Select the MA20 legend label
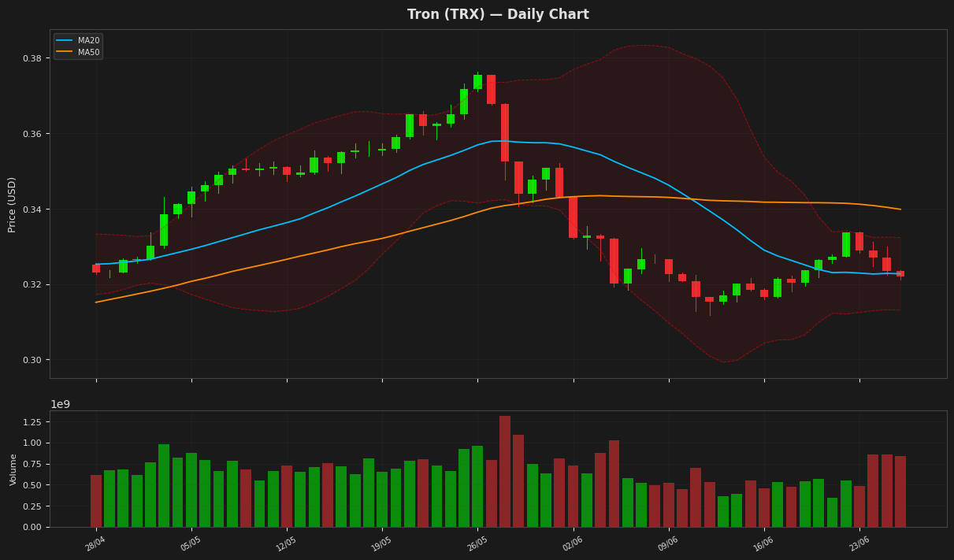Image resolution: width=954 pixels, height=560 pixels. click(87, 40)
